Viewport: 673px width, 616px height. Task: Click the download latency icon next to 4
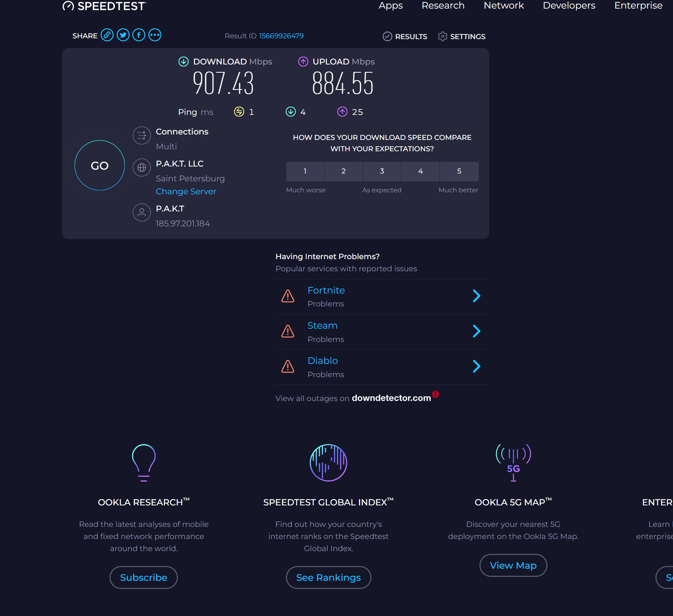(x=291, y=112)
